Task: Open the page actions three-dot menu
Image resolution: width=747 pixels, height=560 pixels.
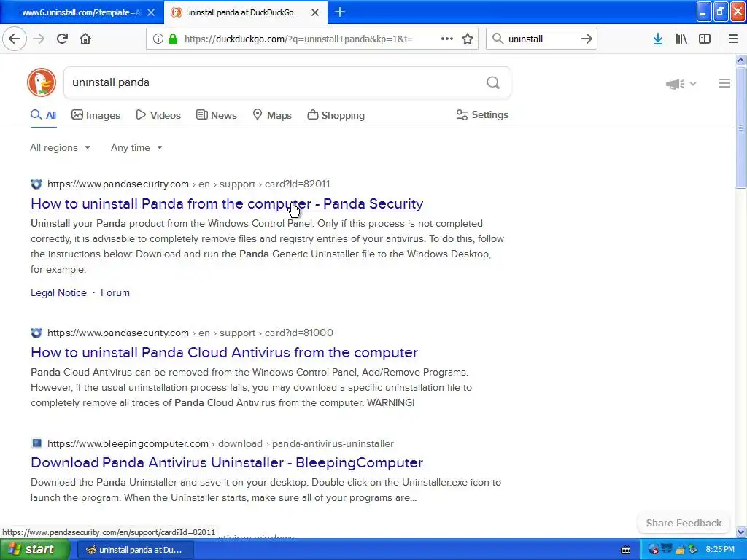Action: (447, 39)
